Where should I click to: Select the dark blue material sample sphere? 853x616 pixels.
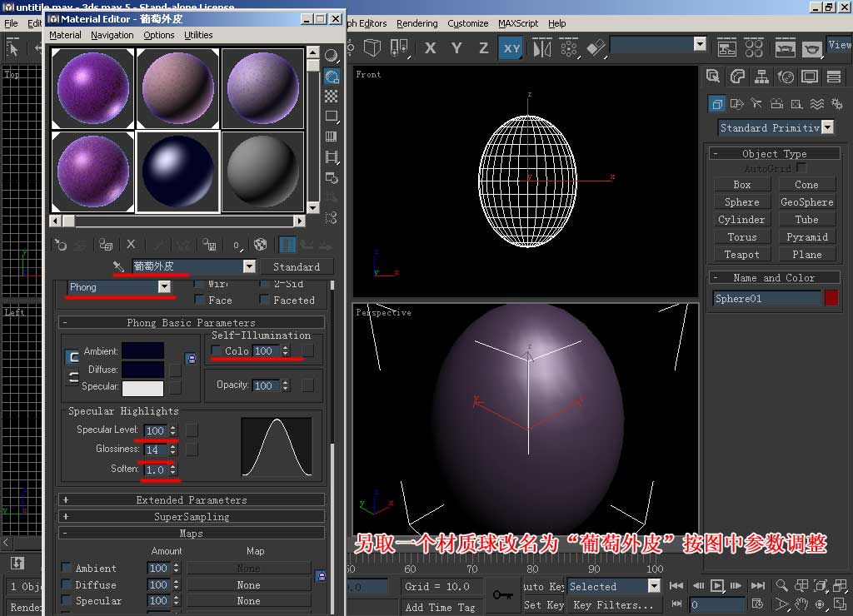178,171
